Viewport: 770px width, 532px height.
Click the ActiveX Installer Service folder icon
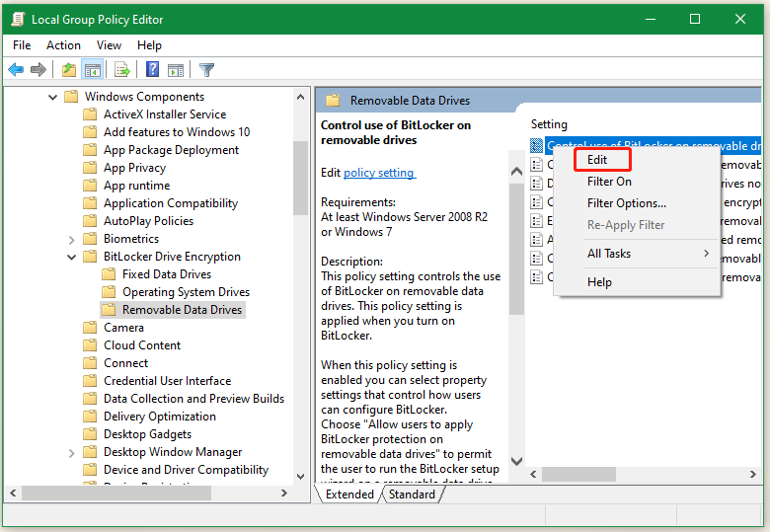(90, 114)
